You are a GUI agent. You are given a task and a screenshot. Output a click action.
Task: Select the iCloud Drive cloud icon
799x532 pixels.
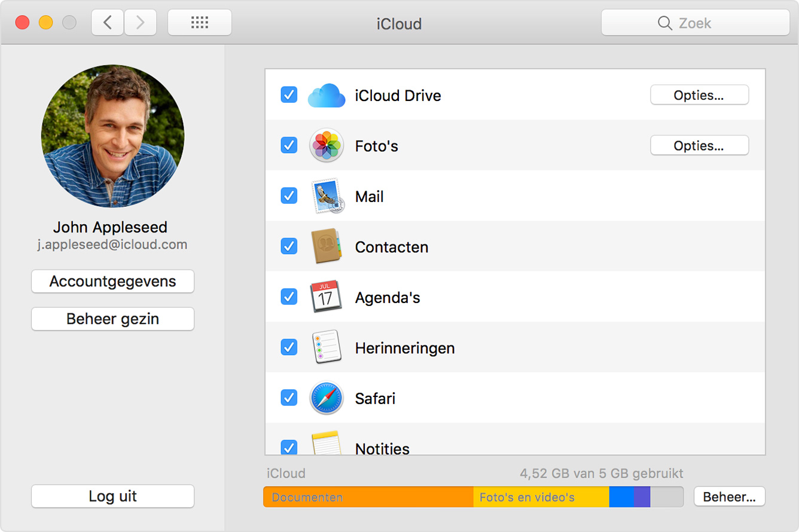tap(326, 94)
